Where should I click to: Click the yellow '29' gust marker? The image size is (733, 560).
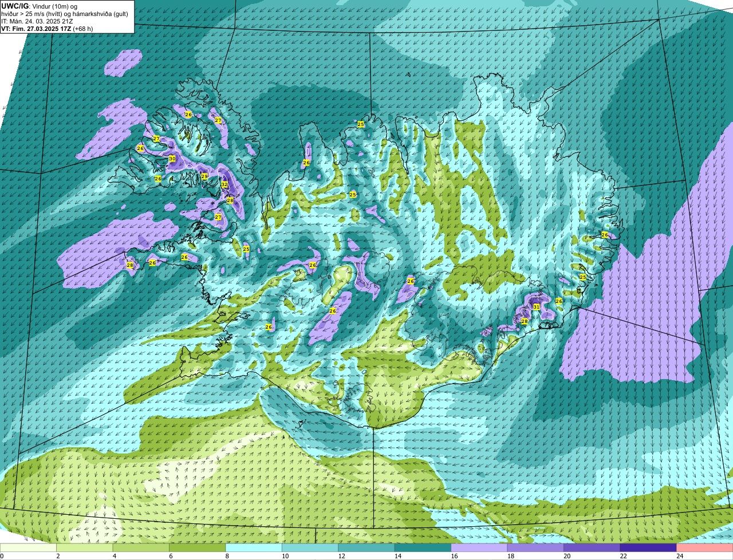[x=204, y=176]
